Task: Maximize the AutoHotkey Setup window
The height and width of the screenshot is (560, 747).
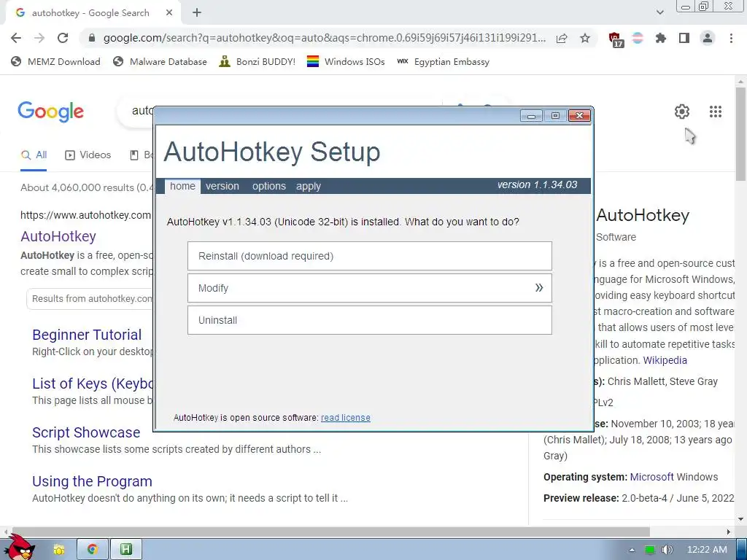Action: coord(555,116)
